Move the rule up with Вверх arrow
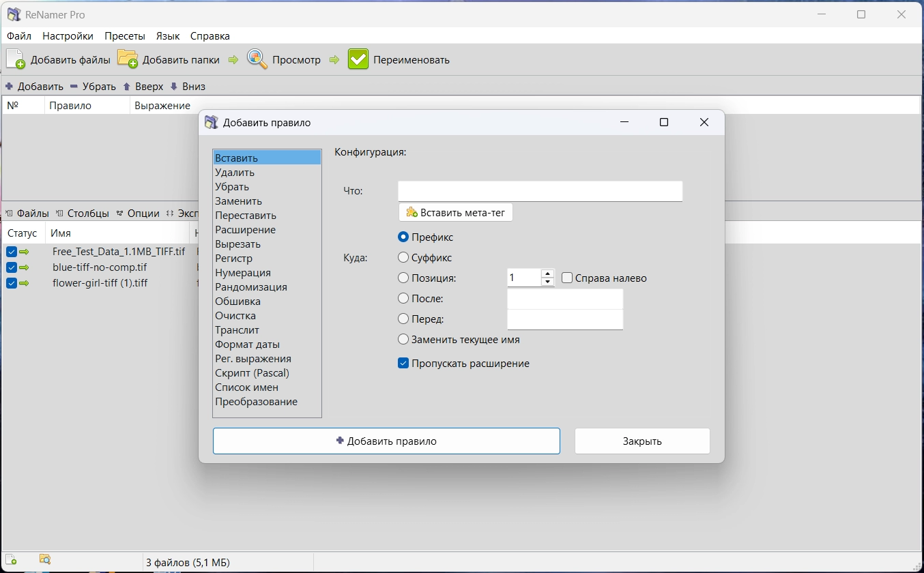 click(x=143, y=87)
